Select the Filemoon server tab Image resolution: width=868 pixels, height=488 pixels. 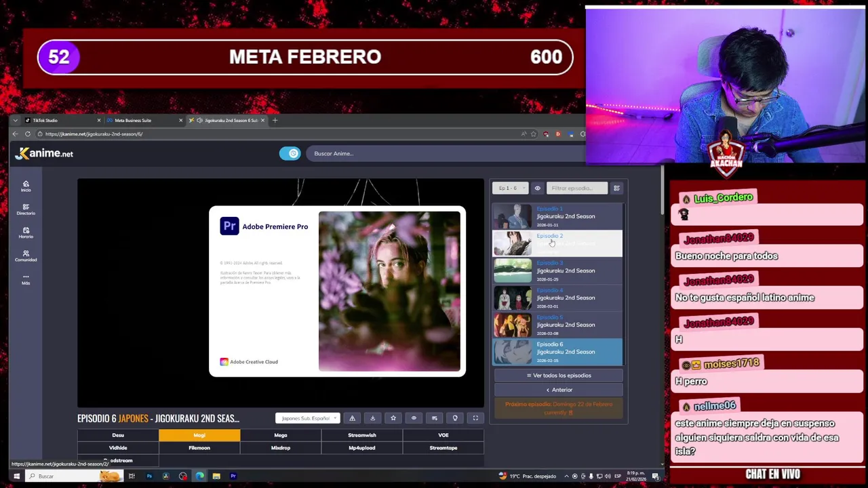[x=199, y=448]
